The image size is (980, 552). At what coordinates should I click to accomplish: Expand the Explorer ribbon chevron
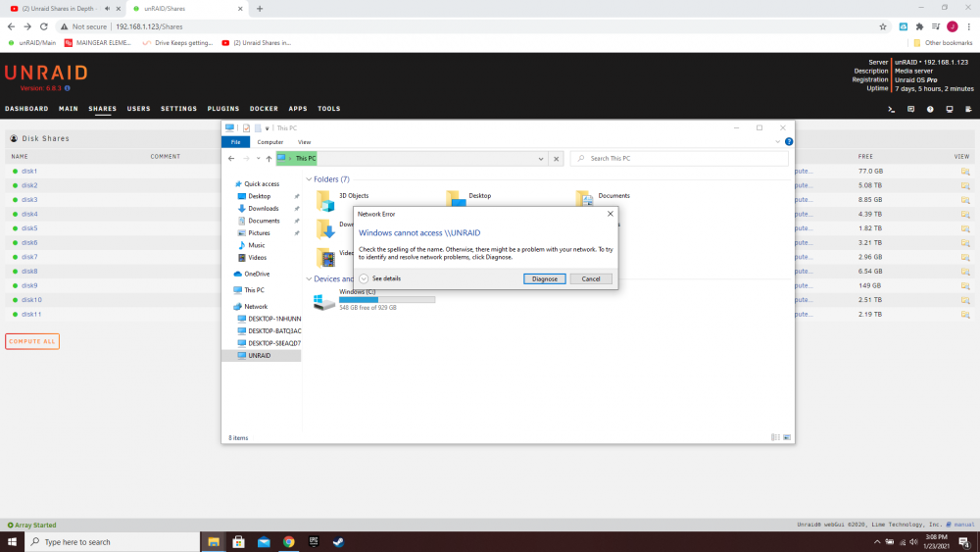(x=777, y=142)
